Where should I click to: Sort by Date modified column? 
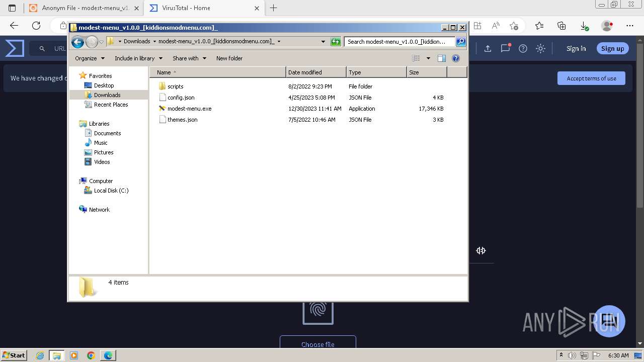[316, 72]
